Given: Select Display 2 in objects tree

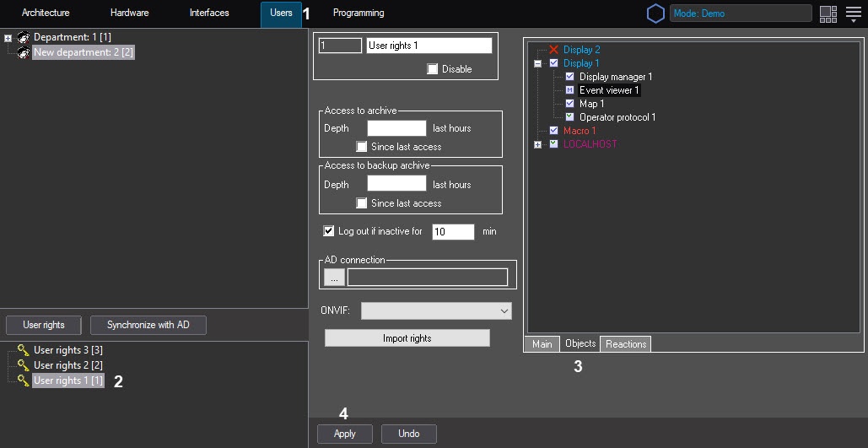Looking at the screenshot, I should click(582, 50).
